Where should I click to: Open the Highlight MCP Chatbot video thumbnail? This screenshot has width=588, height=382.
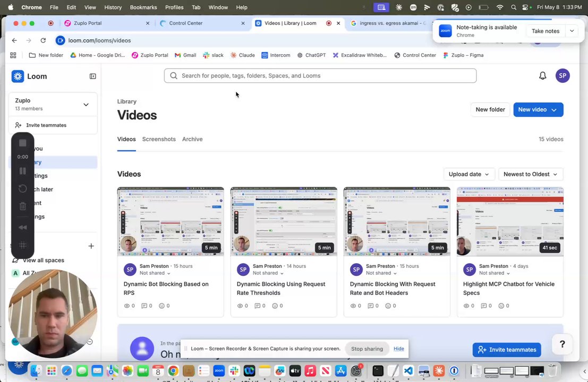[x=510, y=222]
